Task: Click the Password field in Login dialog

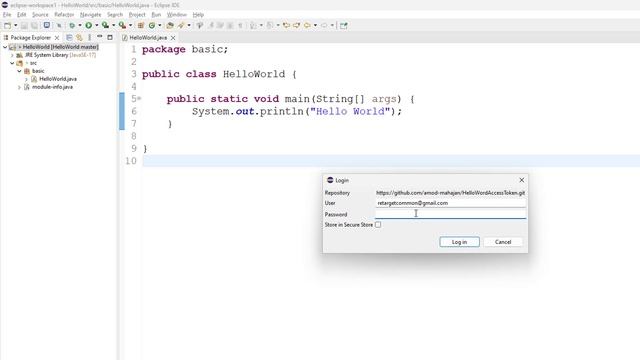Action: pos(450,214)
